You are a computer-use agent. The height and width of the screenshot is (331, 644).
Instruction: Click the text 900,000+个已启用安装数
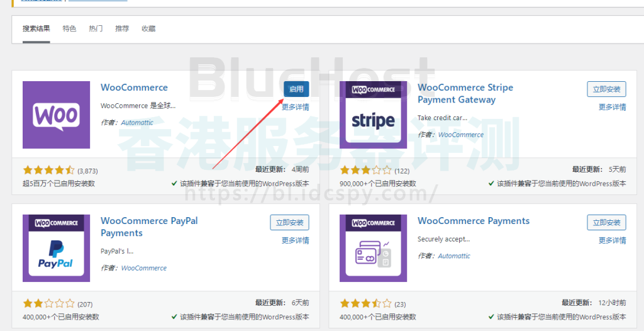point(378,183)
